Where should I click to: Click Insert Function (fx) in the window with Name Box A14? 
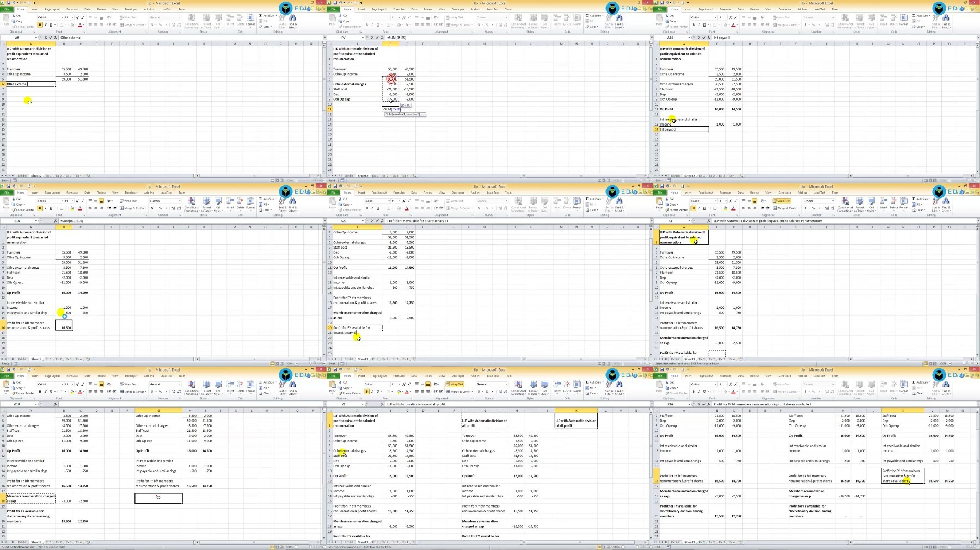click(x=709, y=38)
